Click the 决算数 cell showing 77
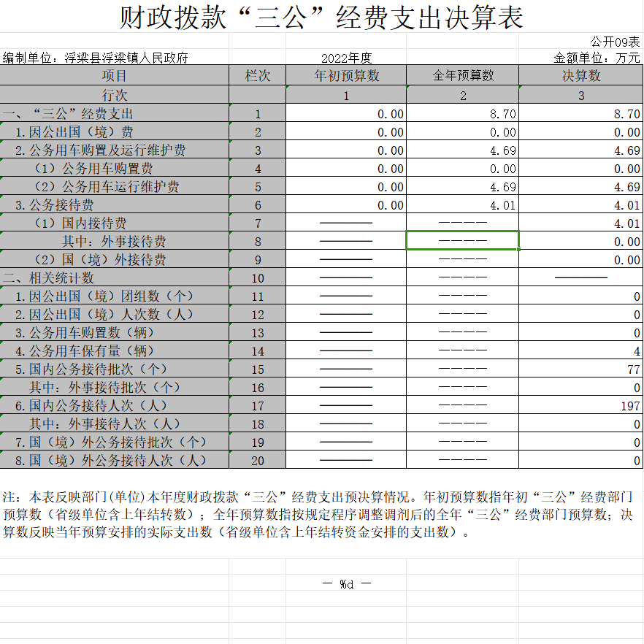The width and height of the screenshot is (644, 644). coord(581,369)
